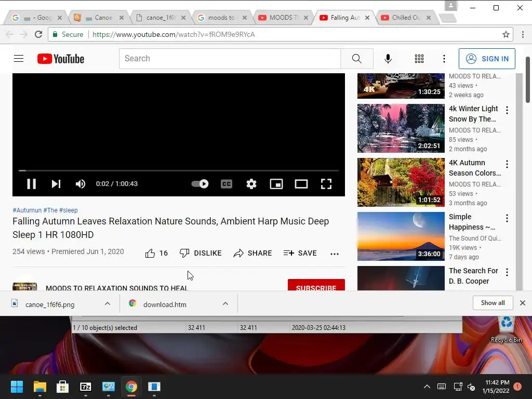Toggle the autoplay switch
Viewport: 532px width, 399px height.
tap(200, 184)
